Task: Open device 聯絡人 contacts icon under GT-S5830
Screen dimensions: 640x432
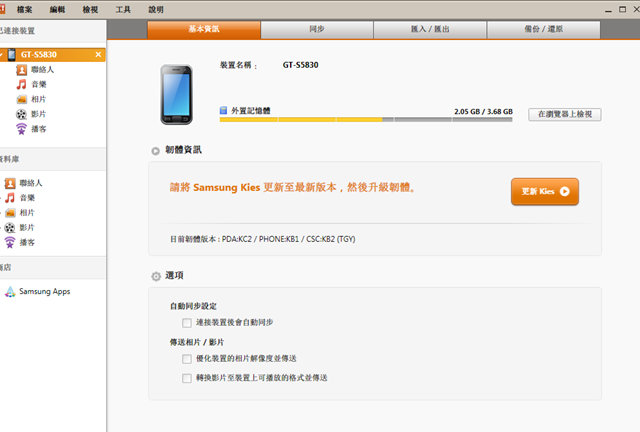Action: [x=21, y=70]
